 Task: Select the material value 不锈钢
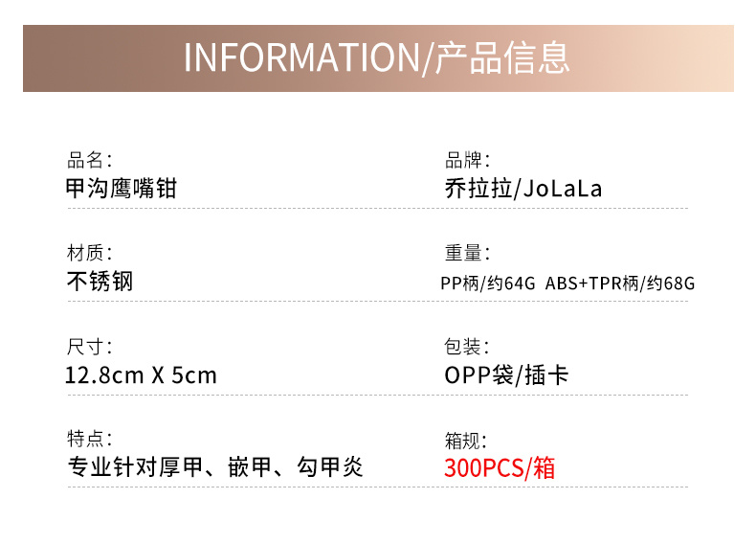100,282
